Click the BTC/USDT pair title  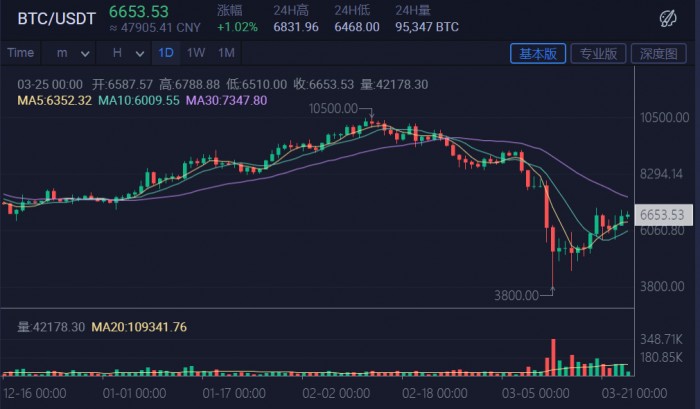click(x=57, y=19)
